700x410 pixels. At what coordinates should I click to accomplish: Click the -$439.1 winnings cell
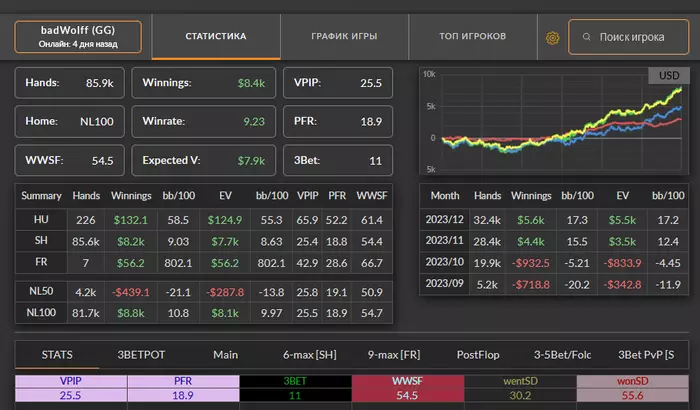(130, 292)
